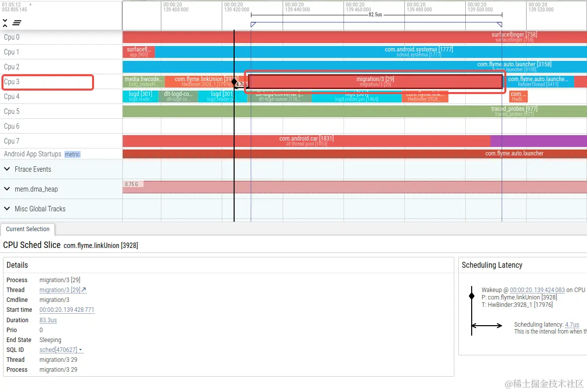Select the Cpu 3 track label
Screen dimensions: 587x392
pyautogui.click(x=11, y=82)
